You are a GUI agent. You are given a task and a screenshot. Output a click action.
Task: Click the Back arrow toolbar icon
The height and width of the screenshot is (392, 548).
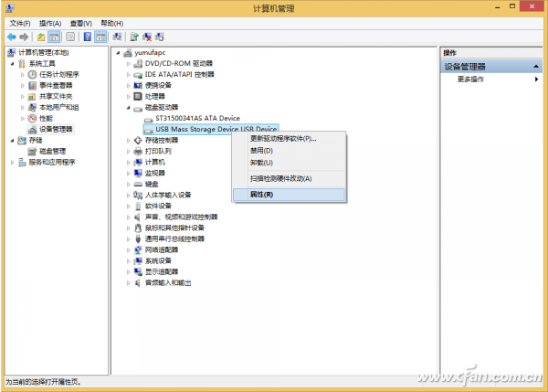pyautogui.click(x=12, y=37)
